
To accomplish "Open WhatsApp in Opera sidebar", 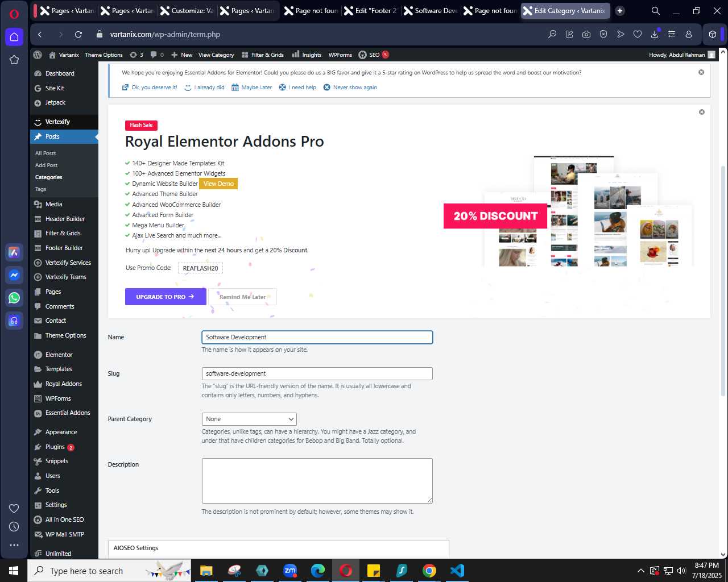I will 14,298.
